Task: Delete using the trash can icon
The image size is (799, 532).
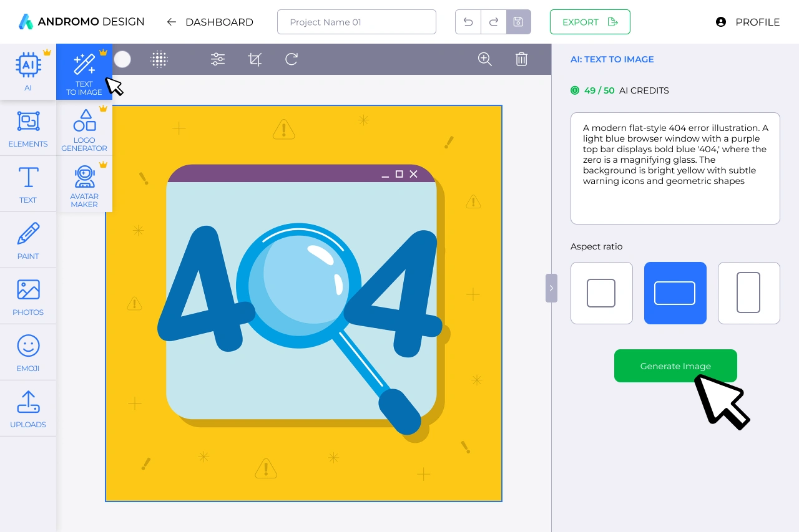Action: coord(522,59)
